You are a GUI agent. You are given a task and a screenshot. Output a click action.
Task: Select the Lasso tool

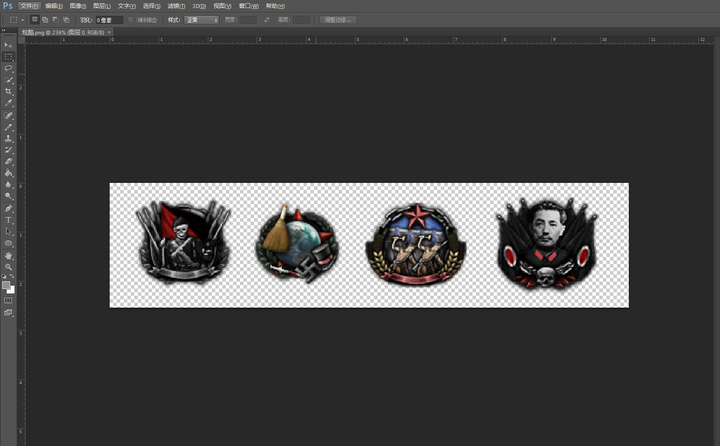[8, 68]
